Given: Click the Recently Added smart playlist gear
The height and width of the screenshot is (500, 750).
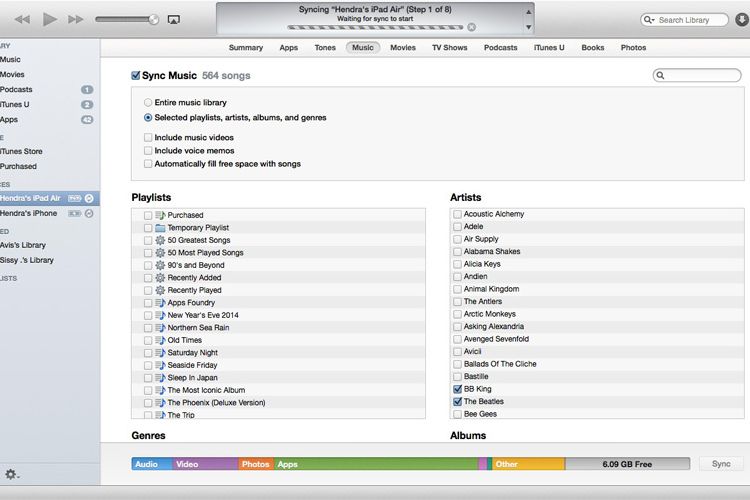Looking at the screenshot, I should pyautogui.click(x=160, y=278).
